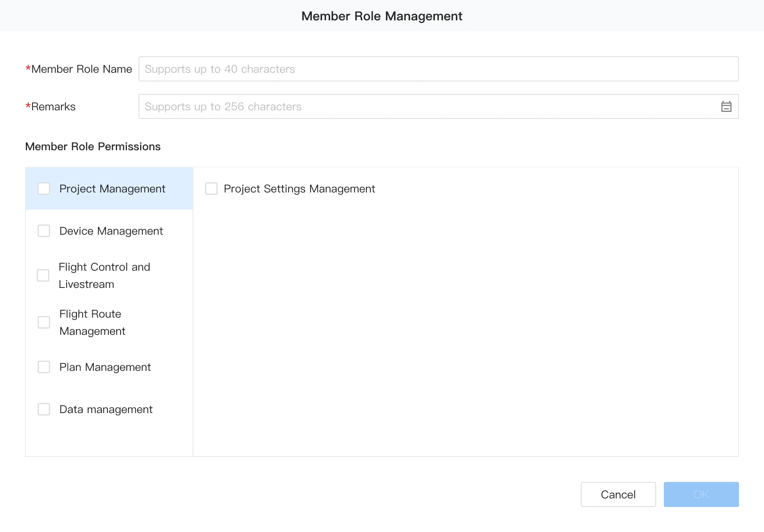Switch to the Flight Route Management label
764x532 pixels.
click(x=92, y=322)
